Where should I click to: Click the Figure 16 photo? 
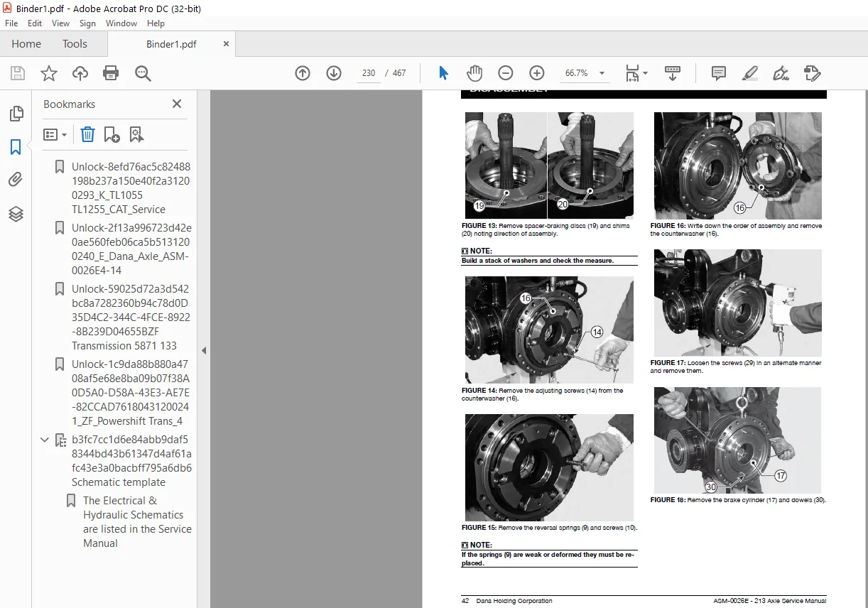[737, 165]
